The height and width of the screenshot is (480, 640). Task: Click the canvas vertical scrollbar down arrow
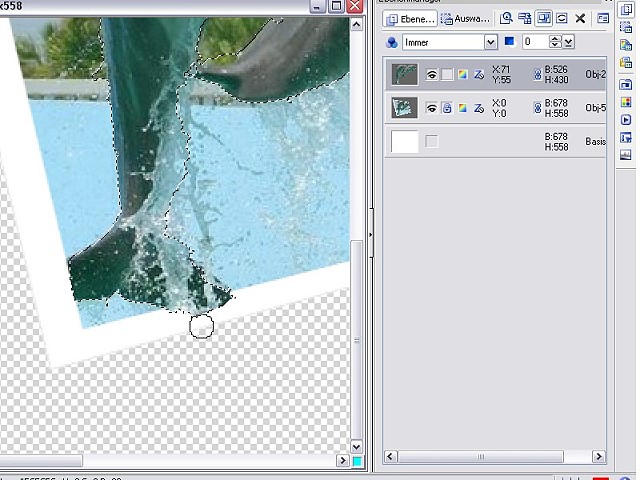356,447
